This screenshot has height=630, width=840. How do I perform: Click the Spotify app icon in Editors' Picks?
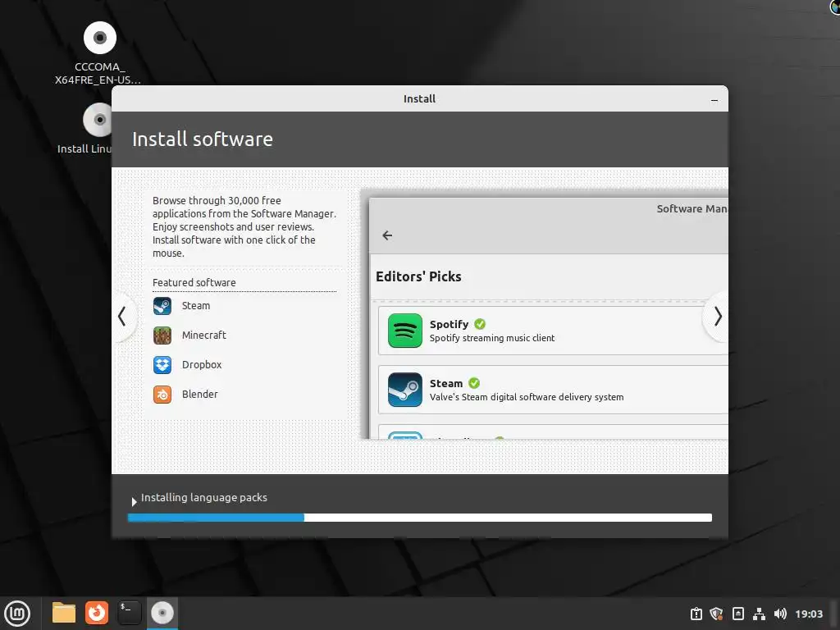point(405,331)
